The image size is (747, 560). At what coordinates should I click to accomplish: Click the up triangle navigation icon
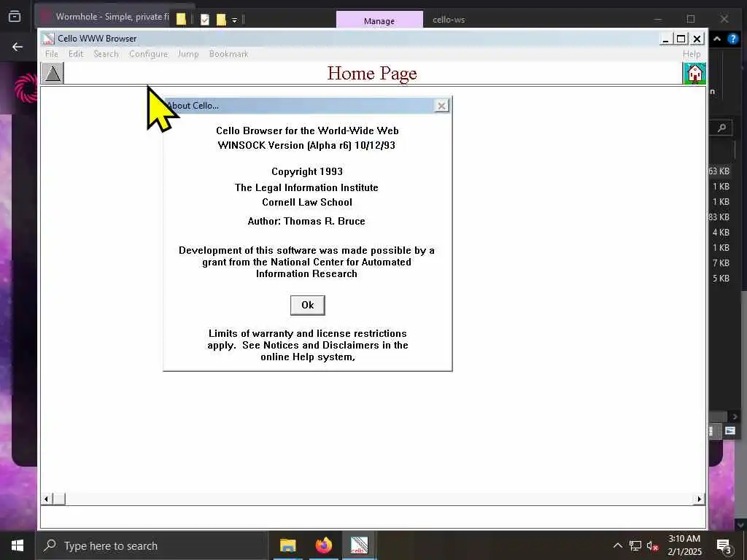[53, 74]
